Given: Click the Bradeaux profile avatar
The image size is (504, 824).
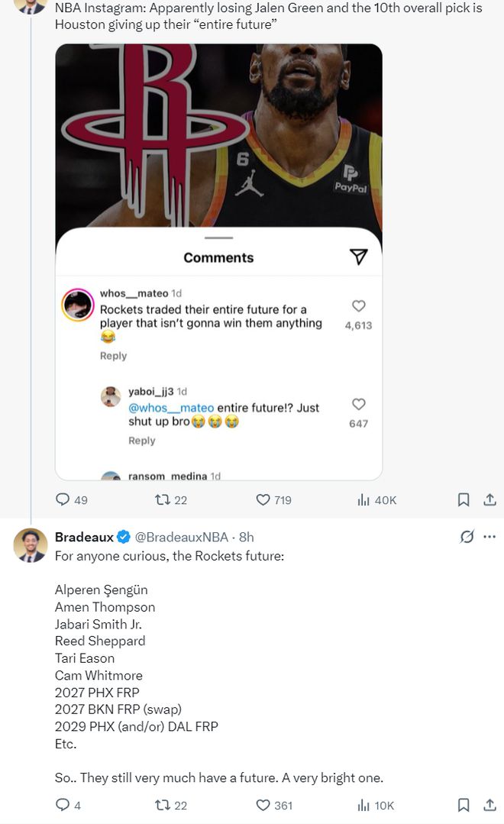Looking at the screenshot, I should point(31,545).
